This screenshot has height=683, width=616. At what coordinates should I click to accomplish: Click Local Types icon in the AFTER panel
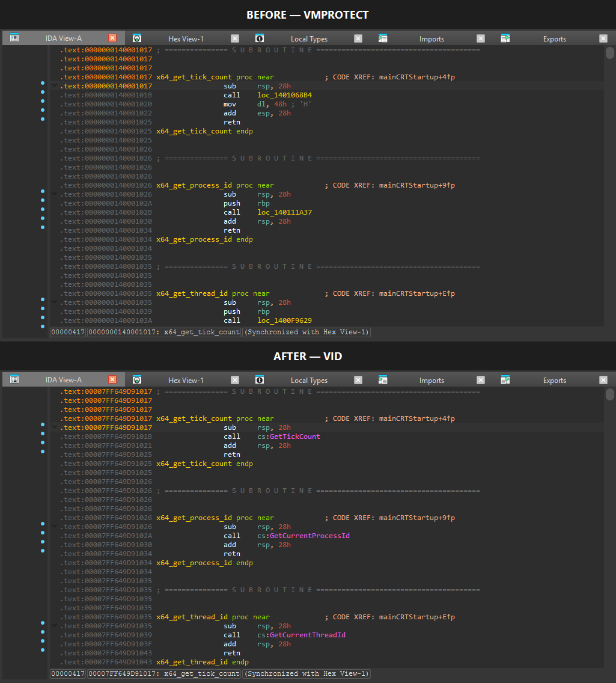pos(260,380)
